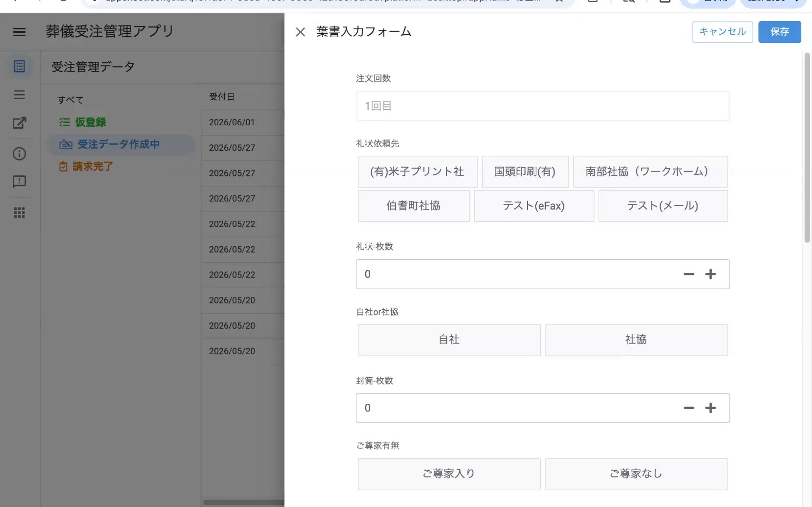The height and width of the screenshot is (507, 812).
Task: Open the info circle sidebar icon
Action: pos(19,154)
